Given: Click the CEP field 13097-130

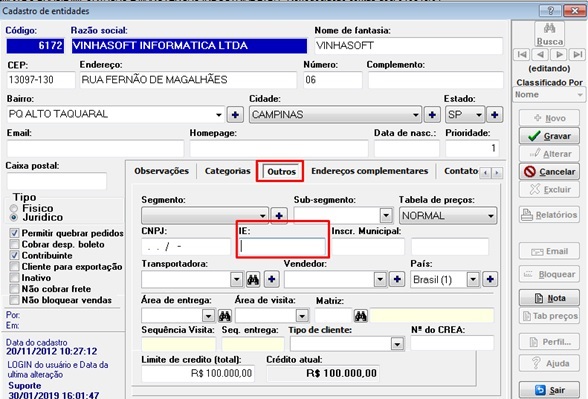Looking at the screenshot, I should 41,80.
